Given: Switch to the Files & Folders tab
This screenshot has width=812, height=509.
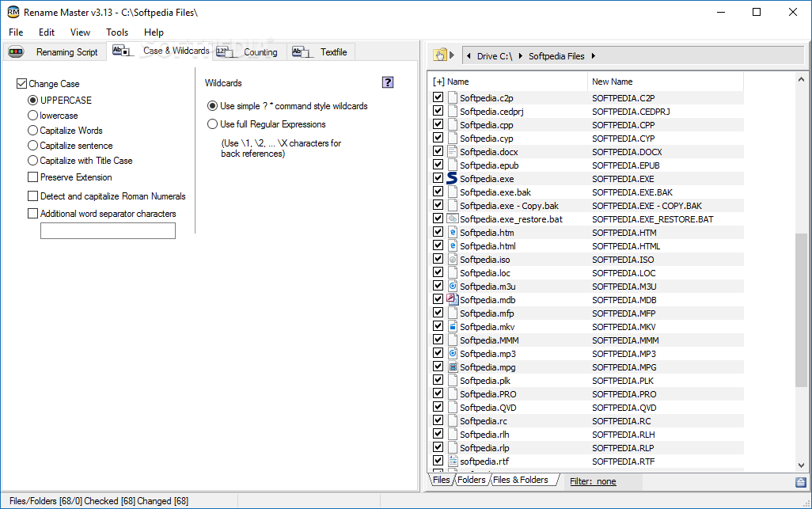Looking at the screenshot, I should tap(521, 480).
